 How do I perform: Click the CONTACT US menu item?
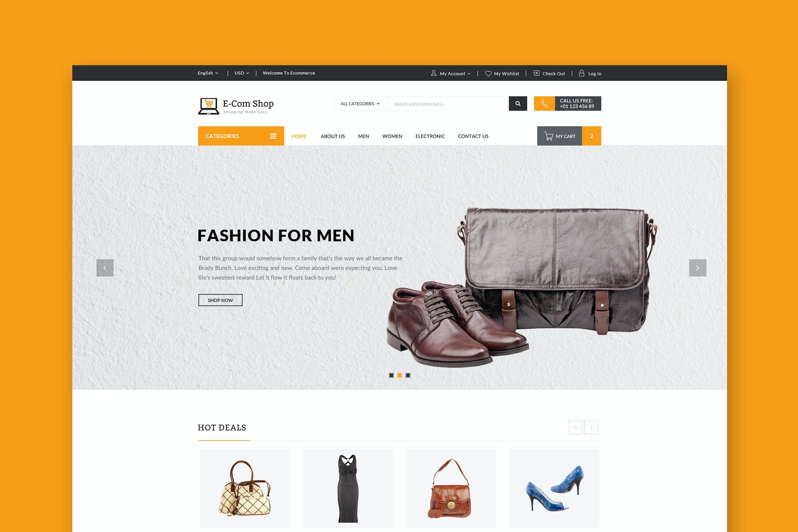click(x=473, y=136)
